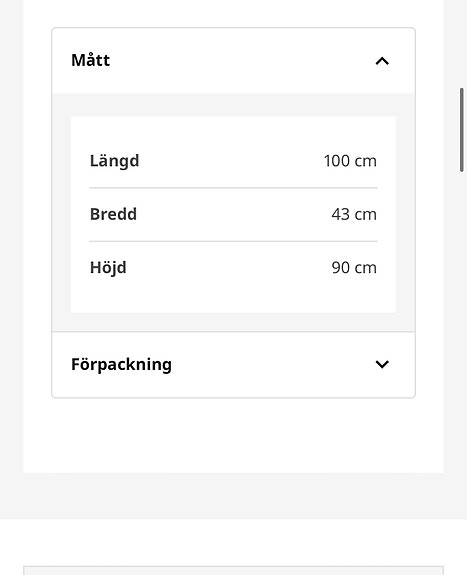The height and width of the screenshot is (575, 467).
Task: Expand Förpackning with the down chevron
Action: [x=382, y=364]
